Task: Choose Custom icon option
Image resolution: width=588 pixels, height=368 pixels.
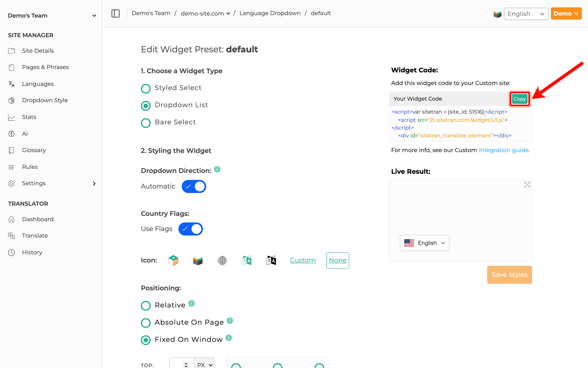Action: point(303,260)
